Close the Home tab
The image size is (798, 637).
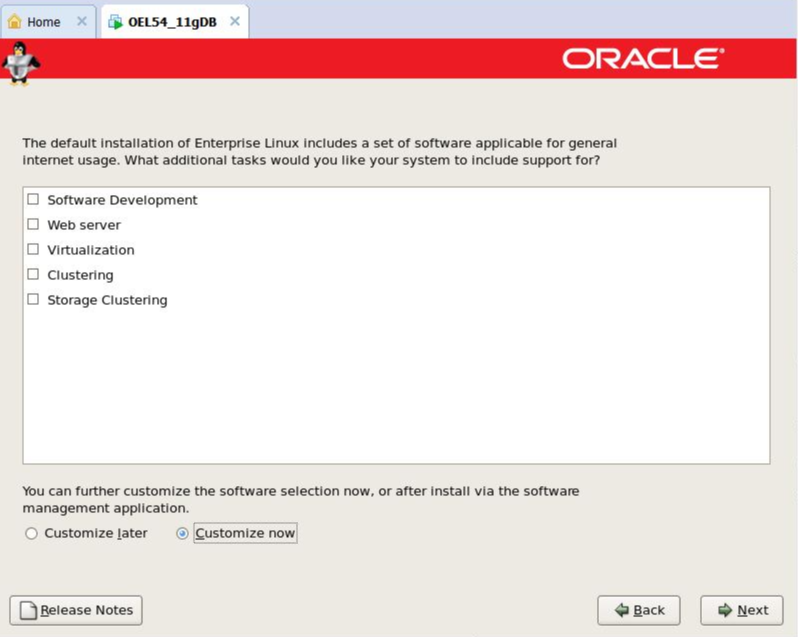[x=81, y=21]
